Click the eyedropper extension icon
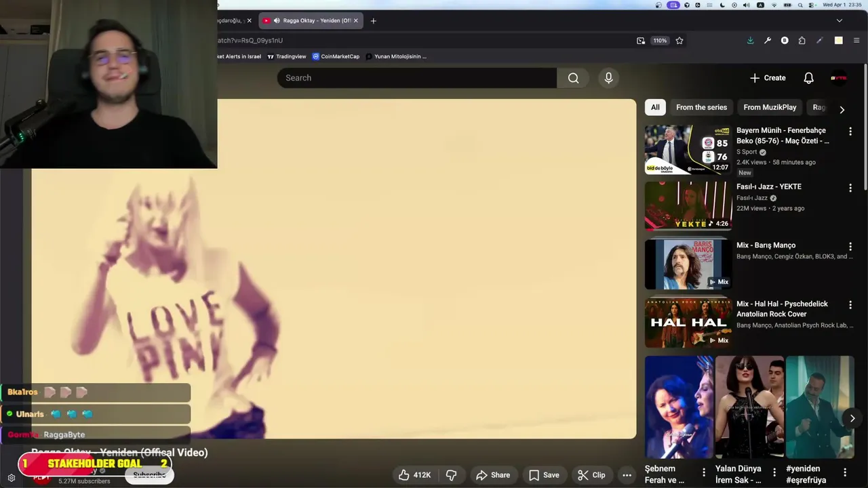The width and height of the screenshot is (868, 488). pyautogui.click(x=819, y=41)
